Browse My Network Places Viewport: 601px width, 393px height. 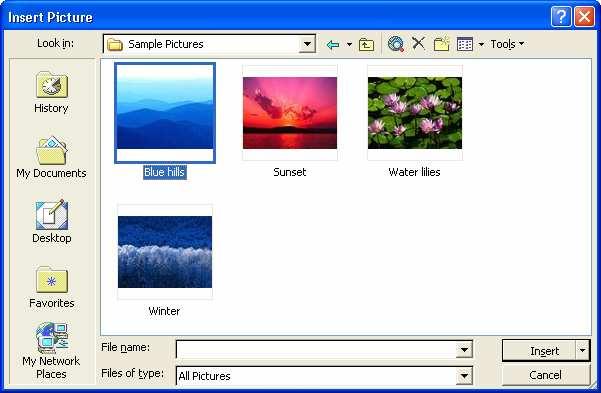click(x=51, y=351)
